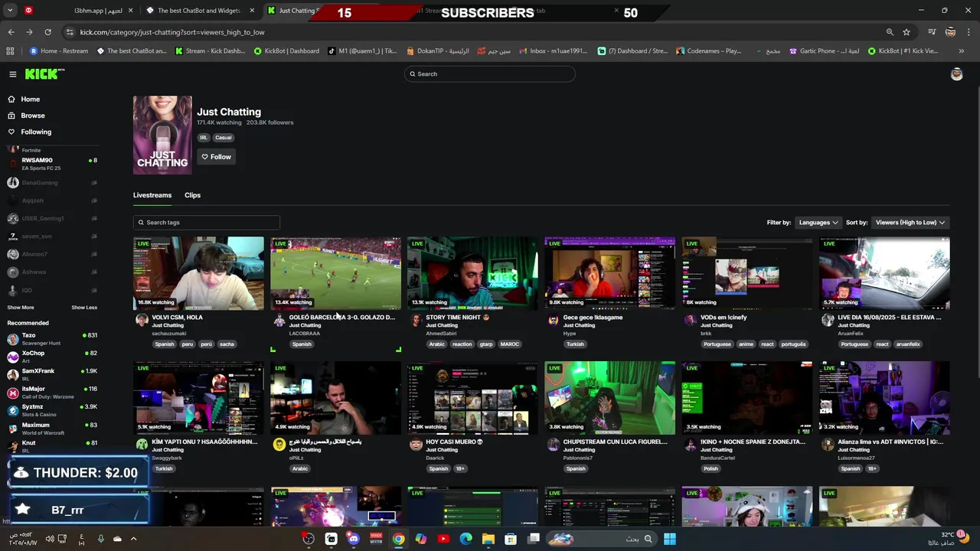
Task: Open the Swaggybark channel avatar
Action: [x=142, y=445]
